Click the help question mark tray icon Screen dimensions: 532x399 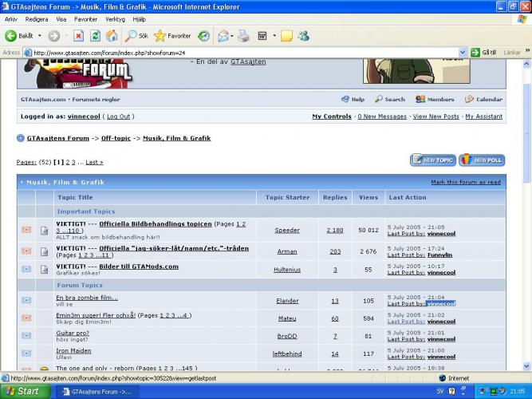click(x=451, y=392)
